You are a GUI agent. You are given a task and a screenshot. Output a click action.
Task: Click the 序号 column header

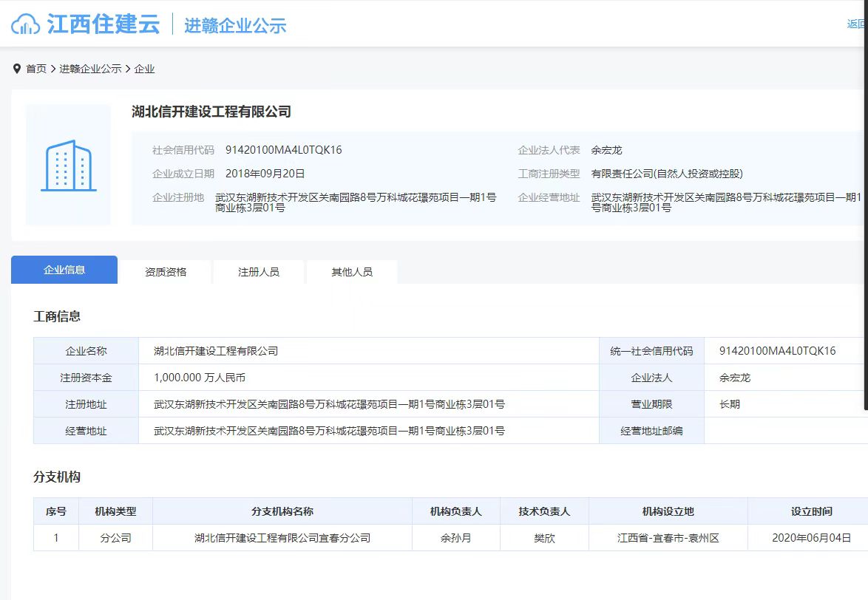[x=56, y=511]
